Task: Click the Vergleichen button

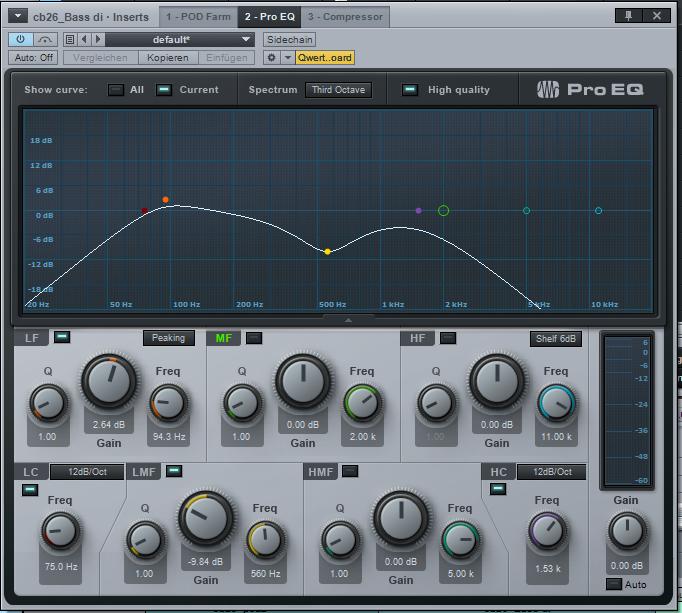Action: 100,57
